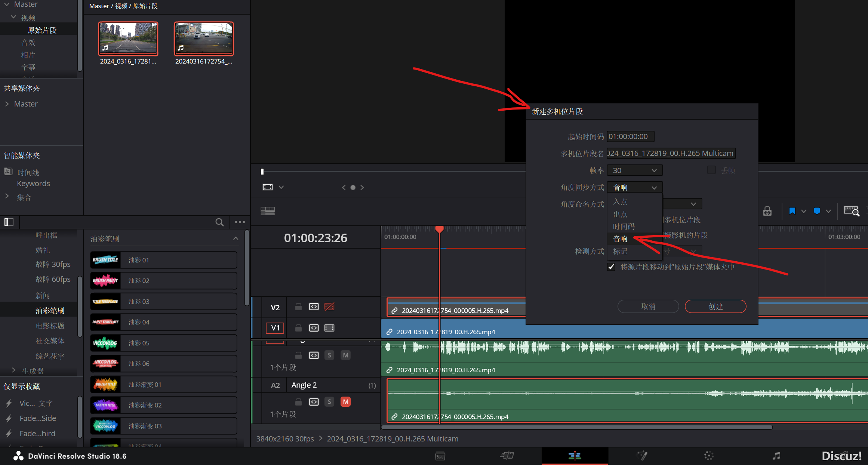
Task: Click the effects library search magnifier
Action: 219,222
